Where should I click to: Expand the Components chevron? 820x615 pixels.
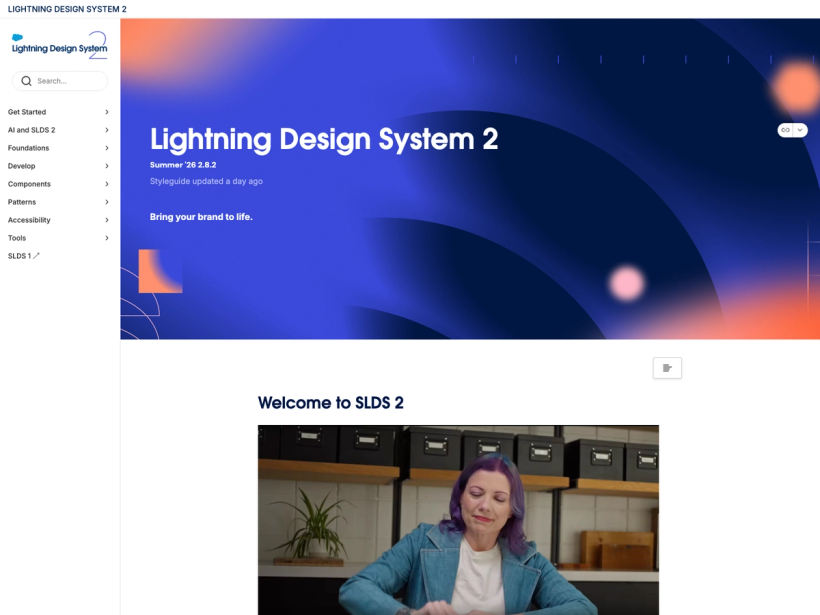coord(107,184)
